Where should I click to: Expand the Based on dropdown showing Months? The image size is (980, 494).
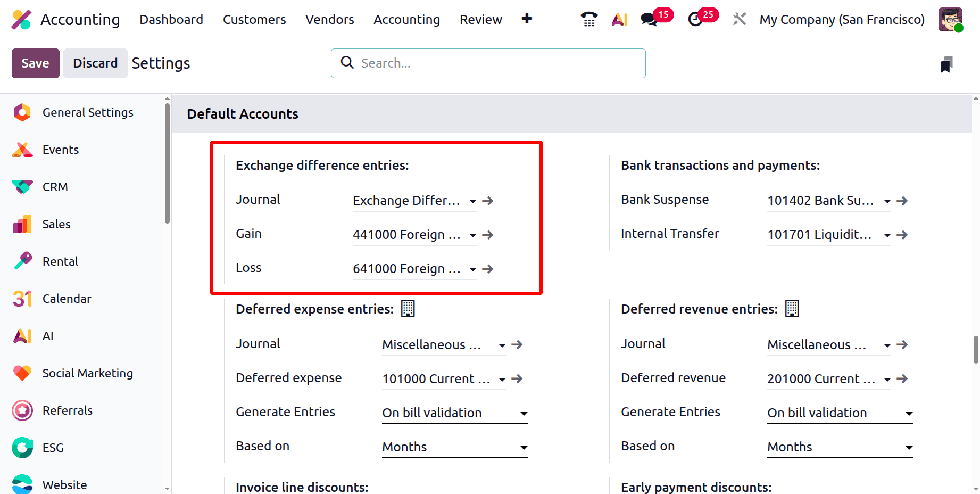point(524,448)
